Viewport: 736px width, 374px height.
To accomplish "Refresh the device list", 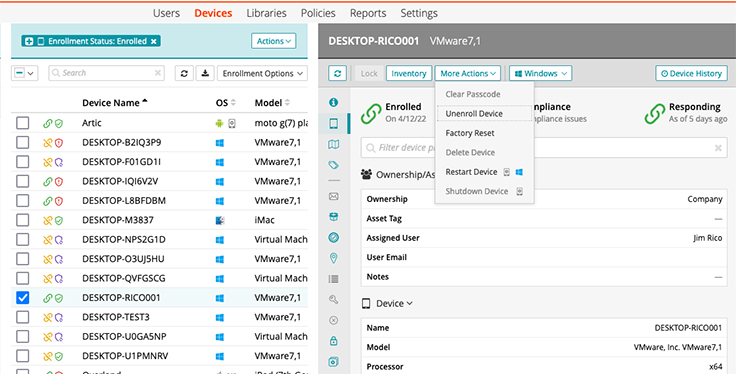I will click(184, 73).
